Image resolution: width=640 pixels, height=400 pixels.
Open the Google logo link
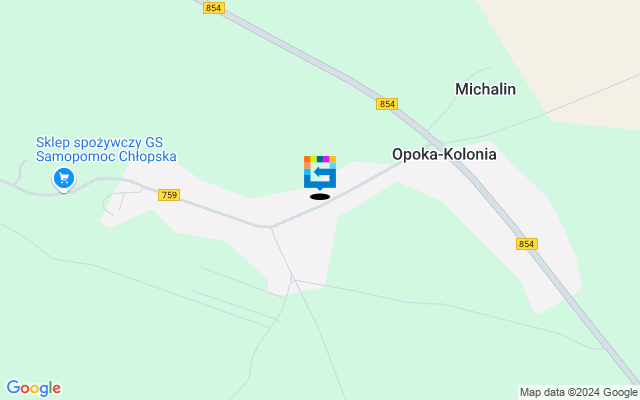[33, 388]
